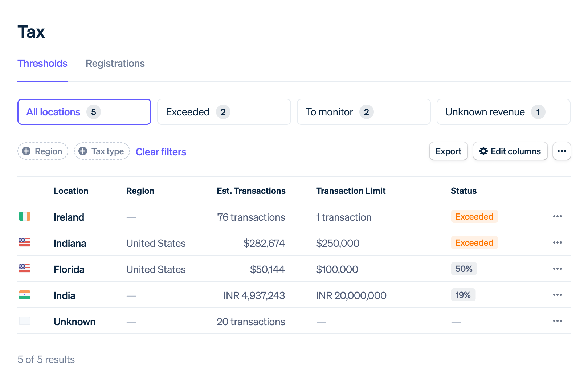Select the Exceeded filter chip
Screen dimensions: 588x392
pos(224,112)
